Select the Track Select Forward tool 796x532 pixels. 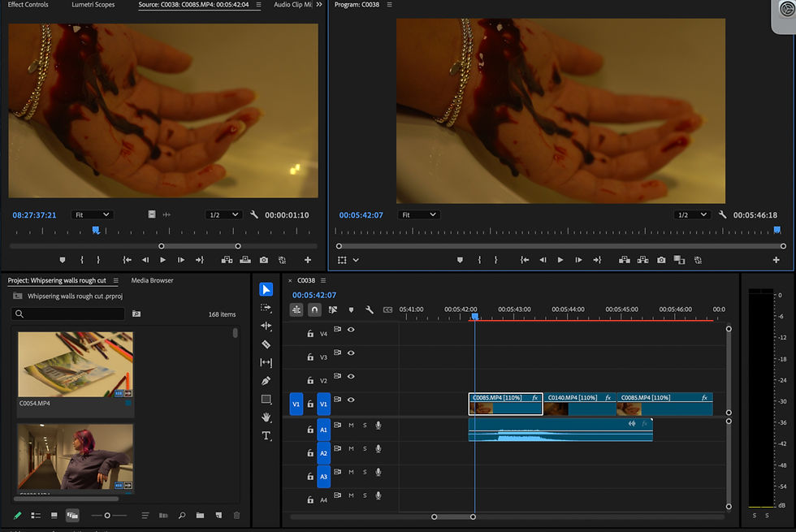click(266, 308)
